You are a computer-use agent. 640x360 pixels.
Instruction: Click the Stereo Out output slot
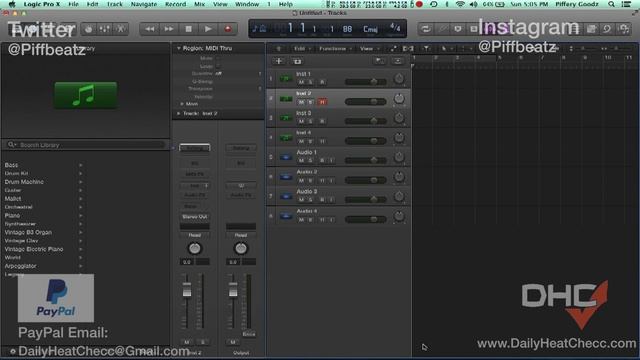click(x=195, y=217)
